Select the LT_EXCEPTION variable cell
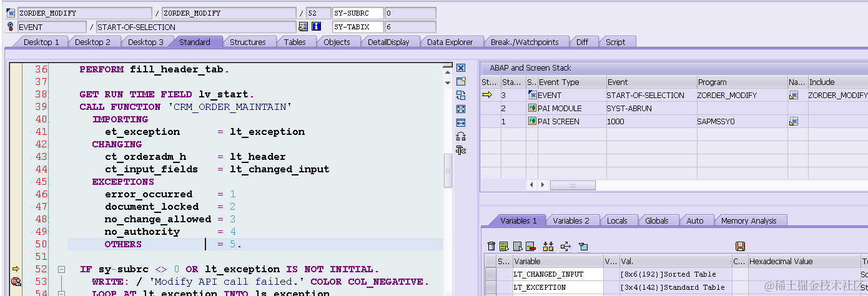 558,287
